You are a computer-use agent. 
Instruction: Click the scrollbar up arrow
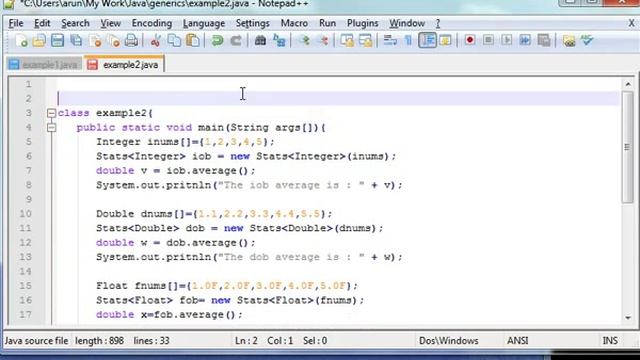[x=628, y=84]
